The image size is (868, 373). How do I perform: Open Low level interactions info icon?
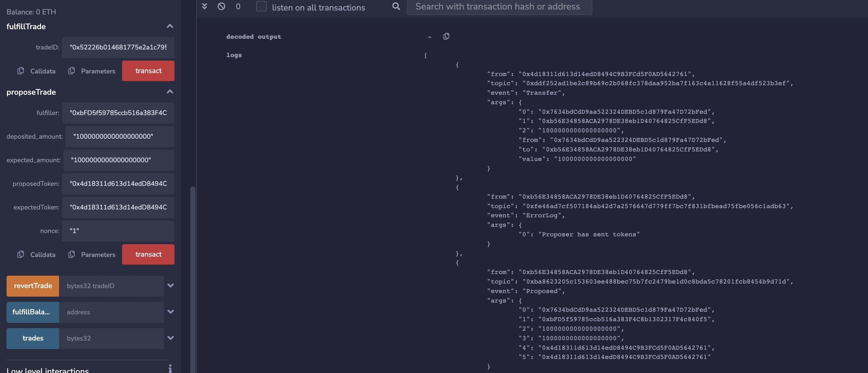coord(170,369)
